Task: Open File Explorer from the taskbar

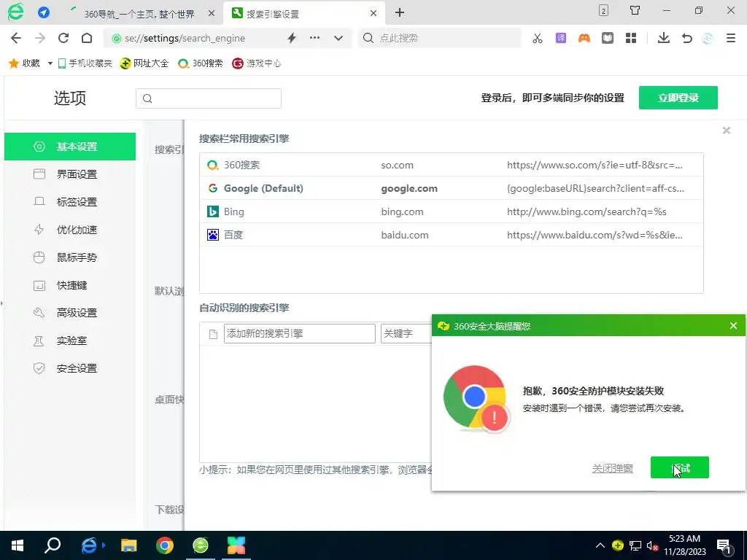Action: point(128,545)
